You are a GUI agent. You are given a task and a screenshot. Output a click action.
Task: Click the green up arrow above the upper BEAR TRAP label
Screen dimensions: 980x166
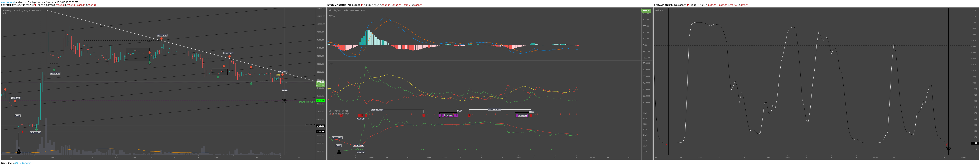(x=54, y=70)
